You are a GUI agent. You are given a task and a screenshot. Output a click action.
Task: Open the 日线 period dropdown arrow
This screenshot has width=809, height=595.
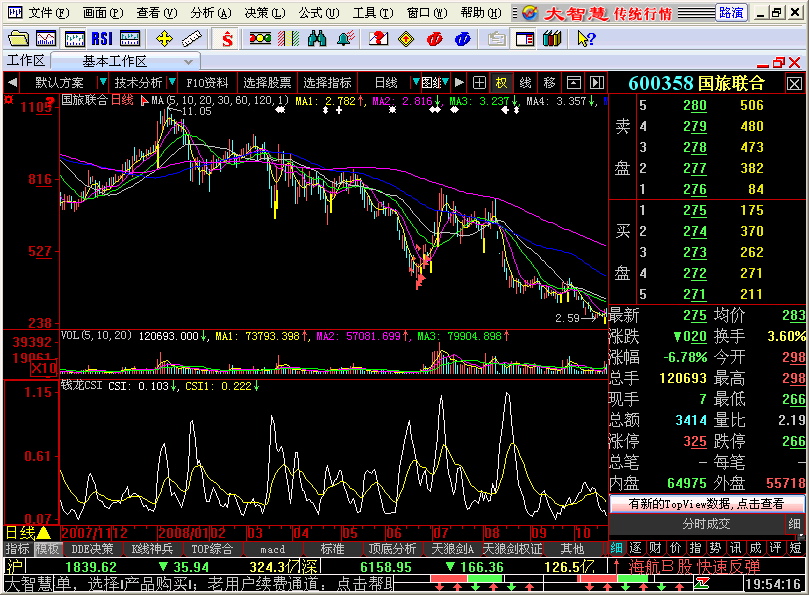415,82
